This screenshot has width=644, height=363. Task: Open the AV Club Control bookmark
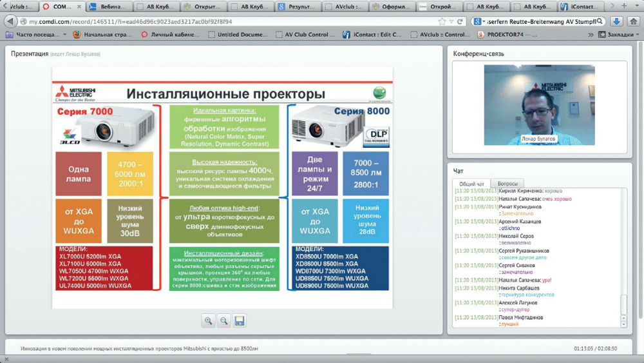(305, 35)
